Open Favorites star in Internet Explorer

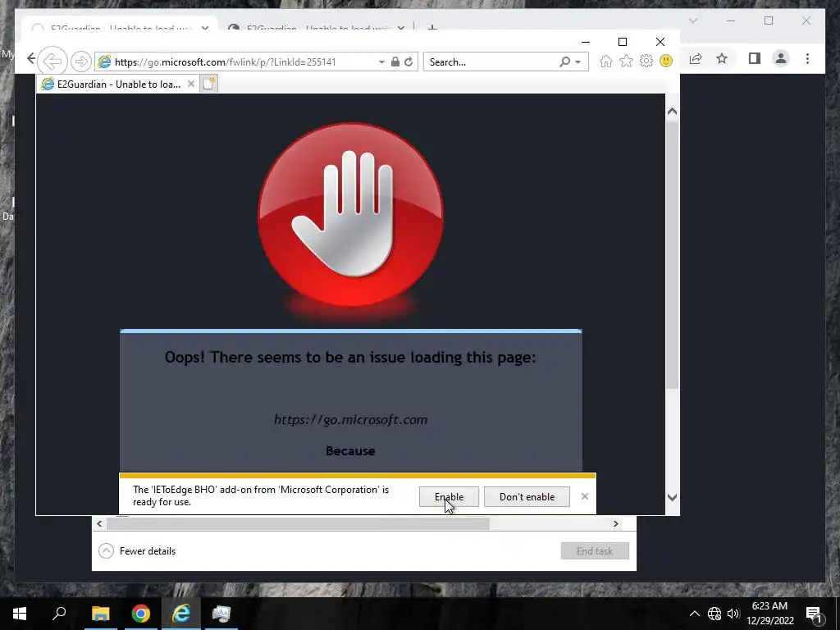pos(626,61)
